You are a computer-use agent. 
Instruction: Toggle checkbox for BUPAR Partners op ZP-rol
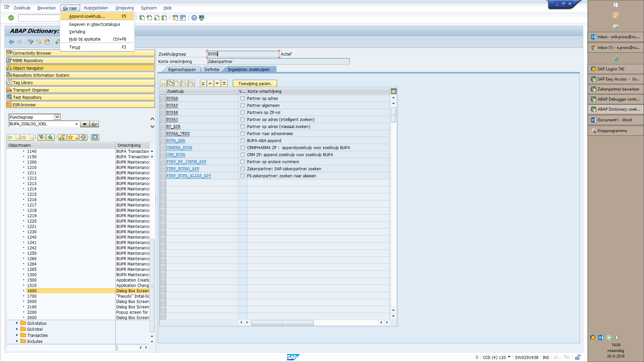[243, 113]
